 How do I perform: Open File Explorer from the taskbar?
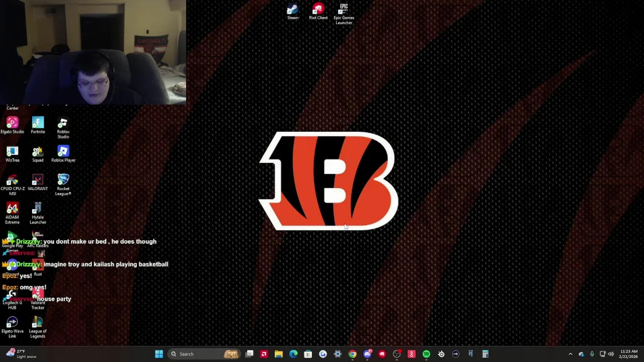tap(278, 354)
